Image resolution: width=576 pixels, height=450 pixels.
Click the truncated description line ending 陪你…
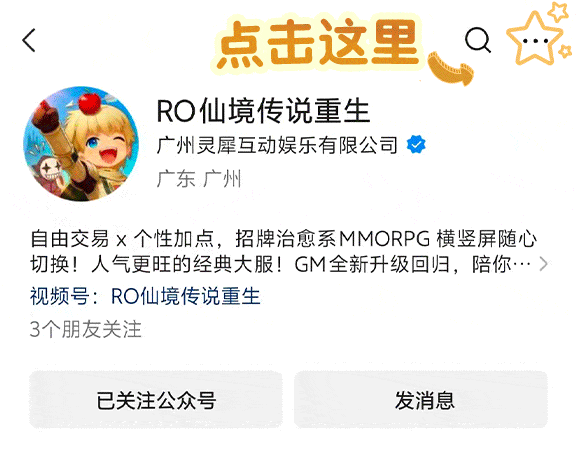pos(280,264)
